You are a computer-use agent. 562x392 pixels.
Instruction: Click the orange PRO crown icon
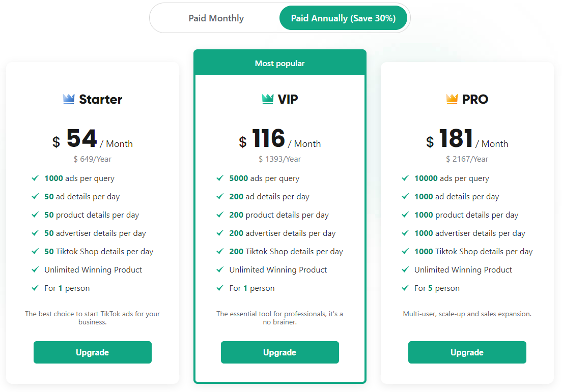(452, 99)
